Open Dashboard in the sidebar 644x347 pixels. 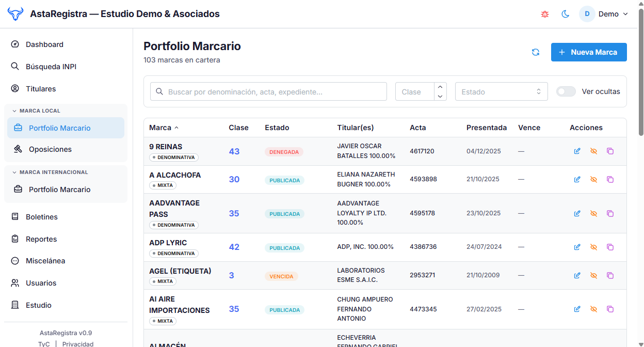pyautogui.click(x=66, y=44)
